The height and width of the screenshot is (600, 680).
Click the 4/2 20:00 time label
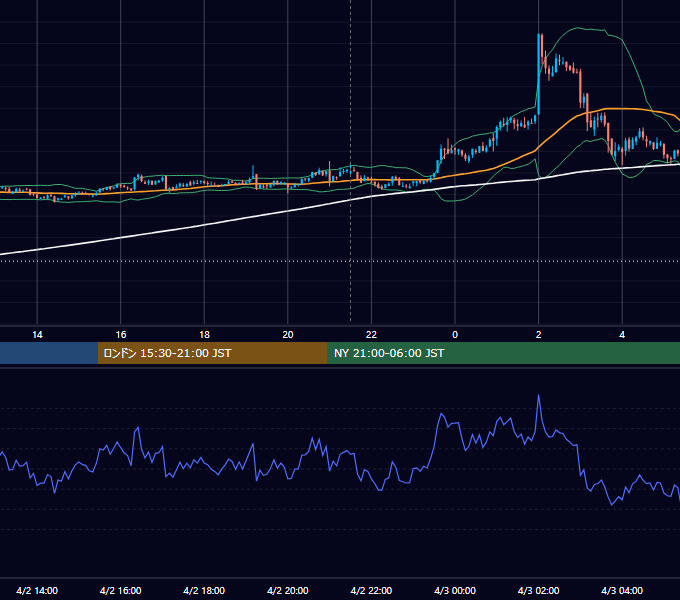[288, 590]
